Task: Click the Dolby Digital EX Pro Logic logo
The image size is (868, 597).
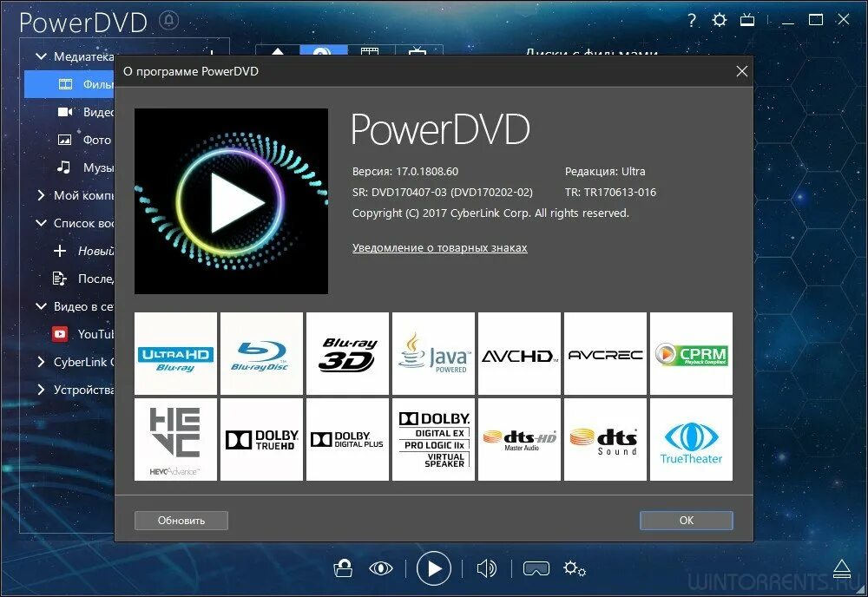Action: pos(433,439)
